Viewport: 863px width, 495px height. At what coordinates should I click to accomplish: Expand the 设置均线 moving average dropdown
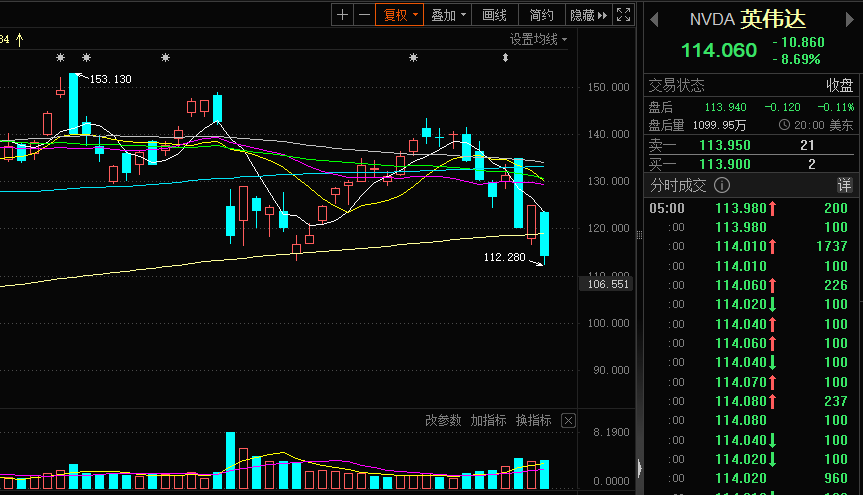538,39
